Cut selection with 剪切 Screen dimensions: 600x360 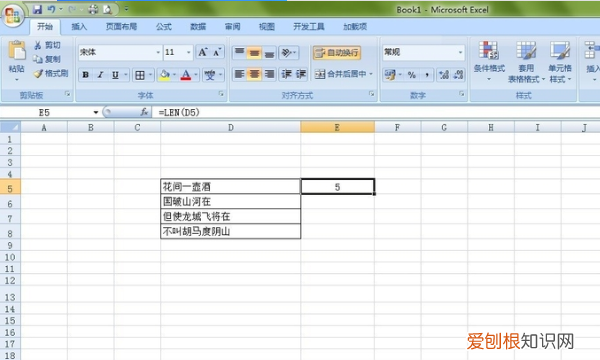tap(47, 45)
